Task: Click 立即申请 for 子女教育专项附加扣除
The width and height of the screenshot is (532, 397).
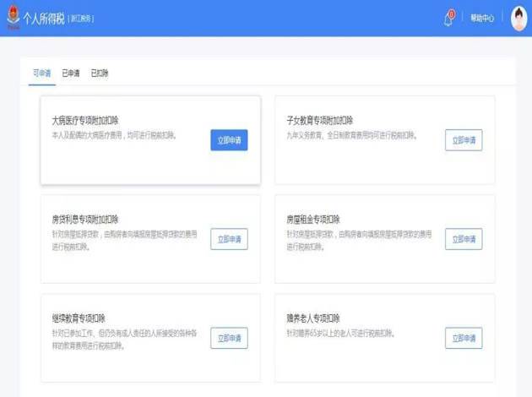Action: 464,140
